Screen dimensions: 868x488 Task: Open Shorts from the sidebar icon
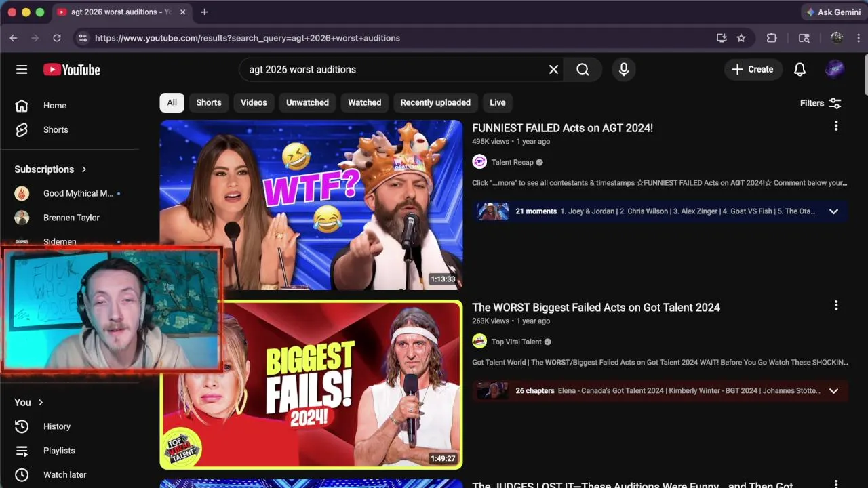pos(22,130)
